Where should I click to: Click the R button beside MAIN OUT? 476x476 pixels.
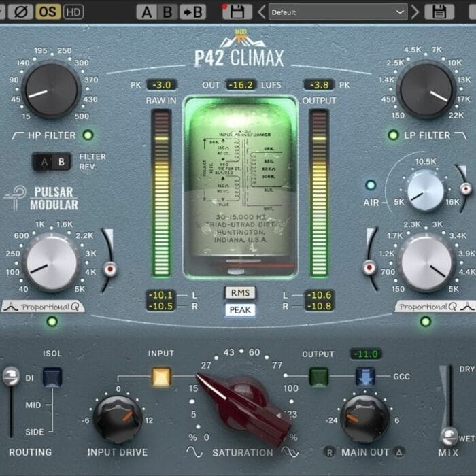330,453
